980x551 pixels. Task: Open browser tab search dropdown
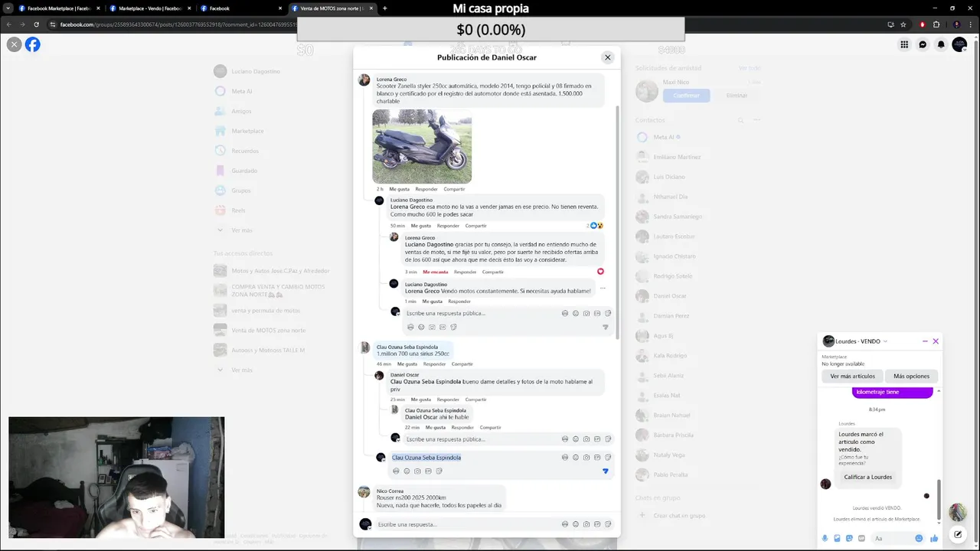click(8, 8)
